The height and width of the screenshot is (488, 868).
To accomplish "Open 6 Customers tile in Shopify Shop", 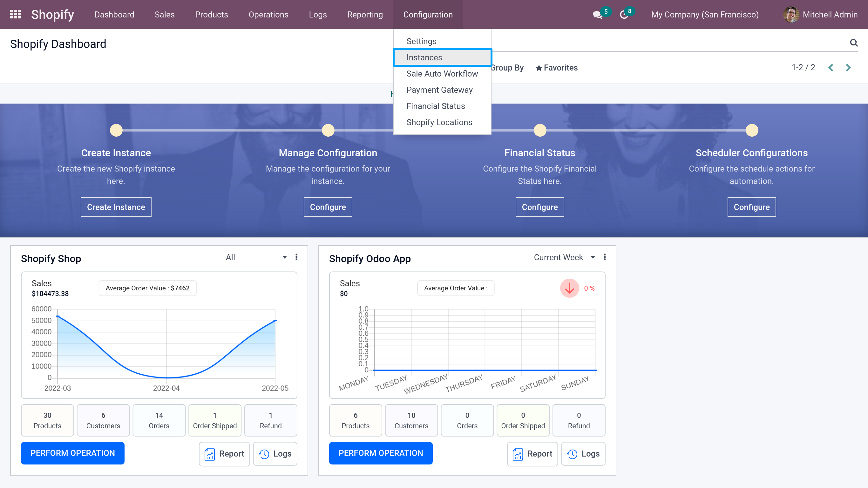I will coord(103,420).
